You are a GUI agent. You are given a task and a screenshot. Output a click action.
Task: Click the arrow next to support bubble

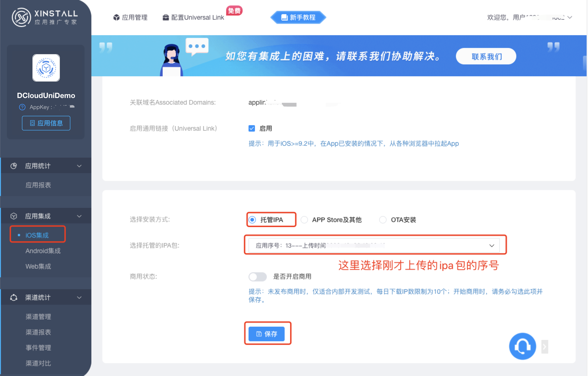(545, 347)
